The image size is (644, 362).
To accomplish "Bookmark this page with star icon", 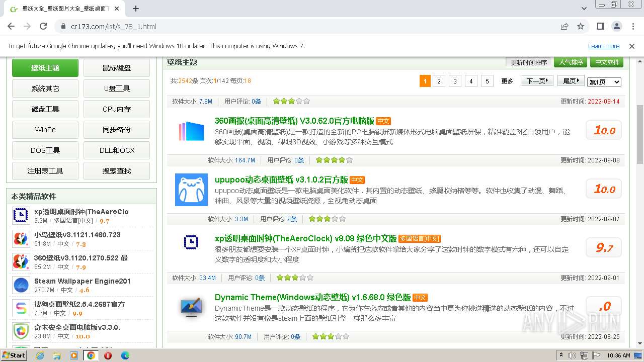I will pyautogui.click(x=581, y=26).
